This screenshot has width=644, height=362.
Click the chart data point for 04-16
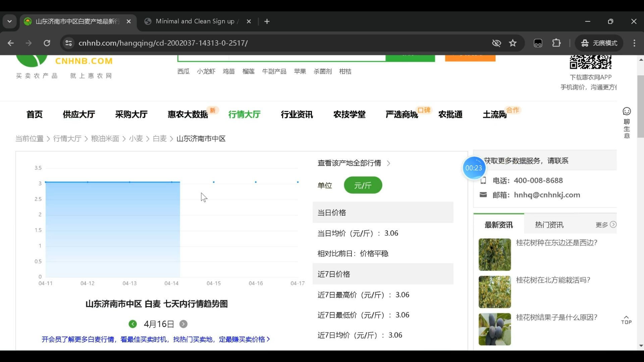[256, 182]
